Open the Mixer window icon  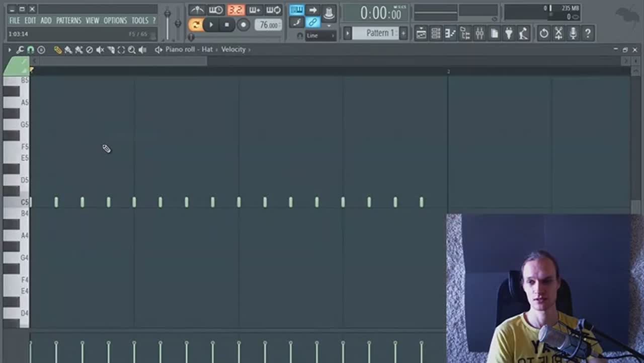479,34
